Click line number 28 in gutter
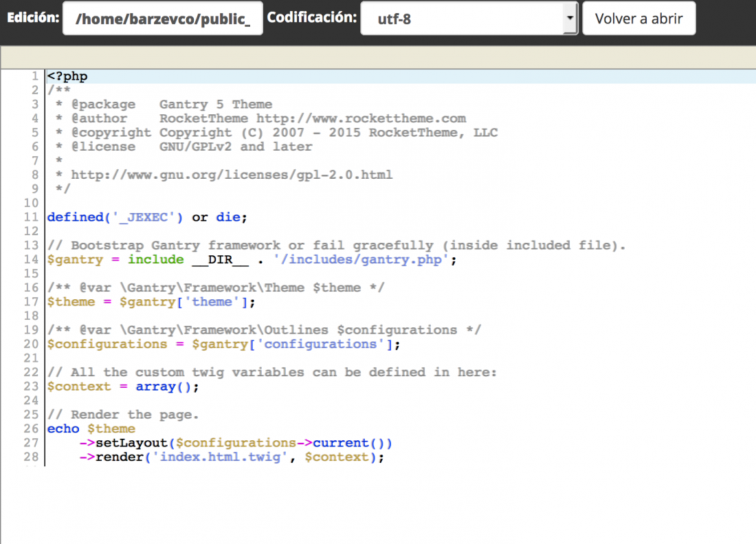Viewport: 756px width, 544px height. 32,457
